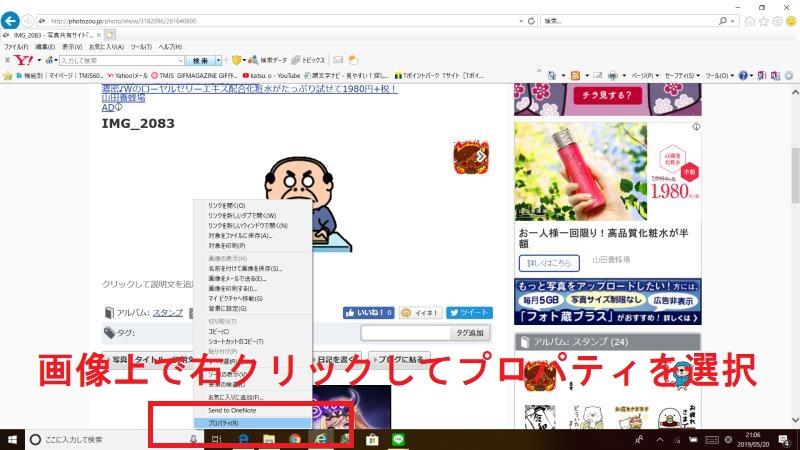This screenshot has height=450, width=800.
Task: Click the ブログに貼る button
Action: pos(399,359)
